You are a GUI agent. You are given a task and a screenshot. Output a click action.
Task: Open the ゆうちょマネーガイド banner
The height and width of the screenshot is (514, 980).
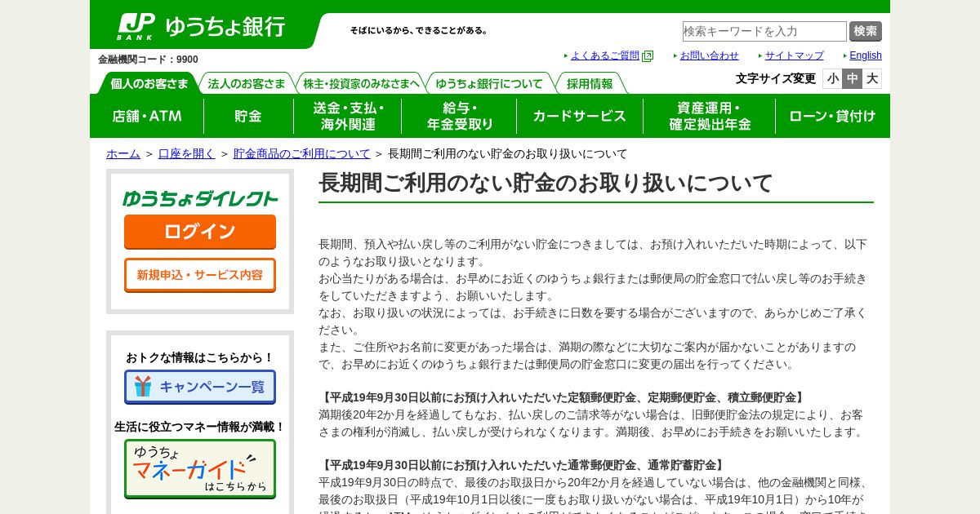pyautogui.click(x=200, y=469)
